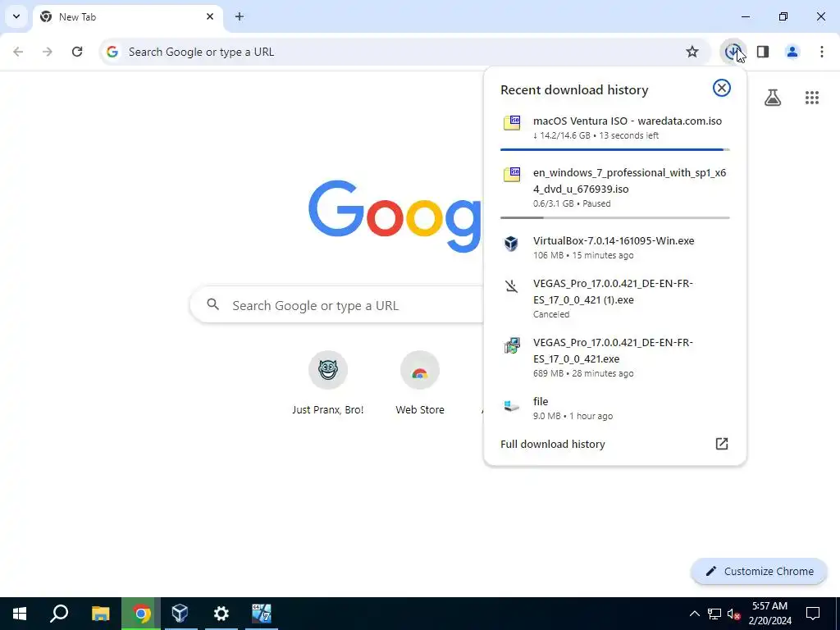The height and width of the screenshot is (630, 840).
Task: Go back to the previous page
Action: (x=18, y=52)
